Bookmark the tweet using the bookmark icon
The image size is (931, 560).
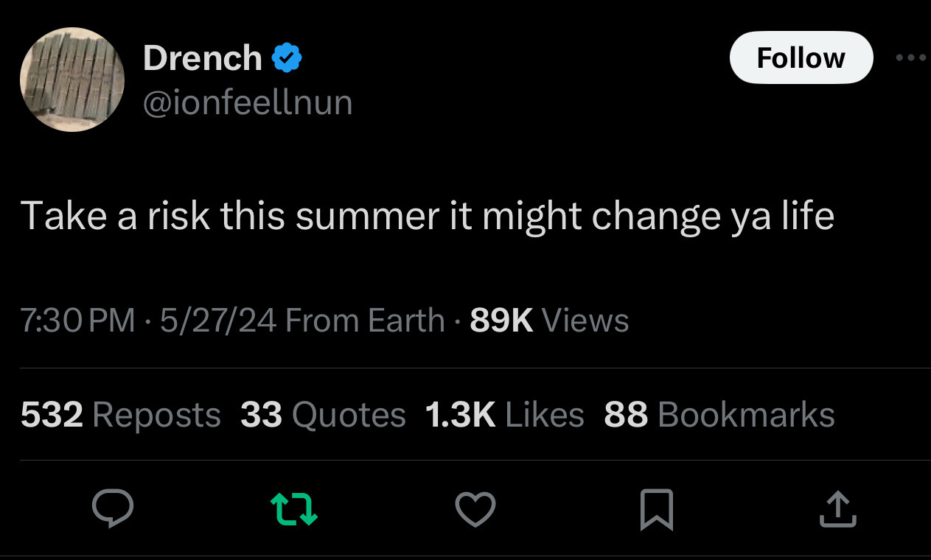(x=656, y=510)
